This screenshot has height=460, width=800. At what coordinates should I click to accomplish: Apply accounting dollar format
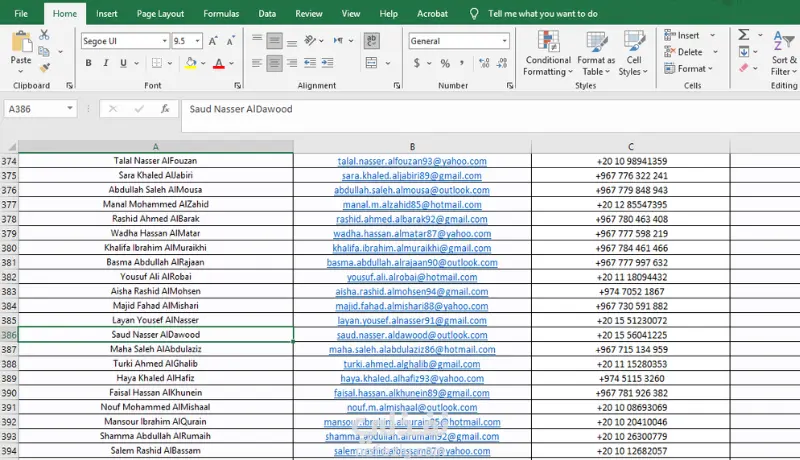[x=417, y=63]
